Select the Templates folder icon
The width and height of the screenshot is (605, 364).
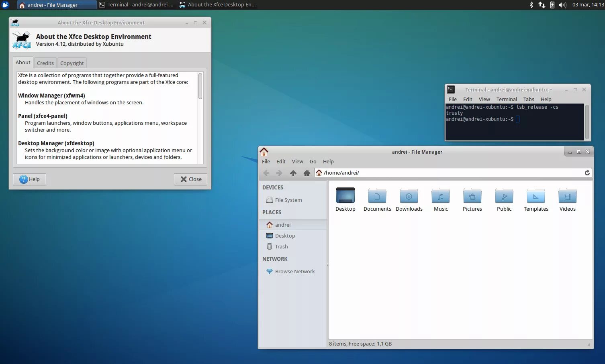(536, 199)
